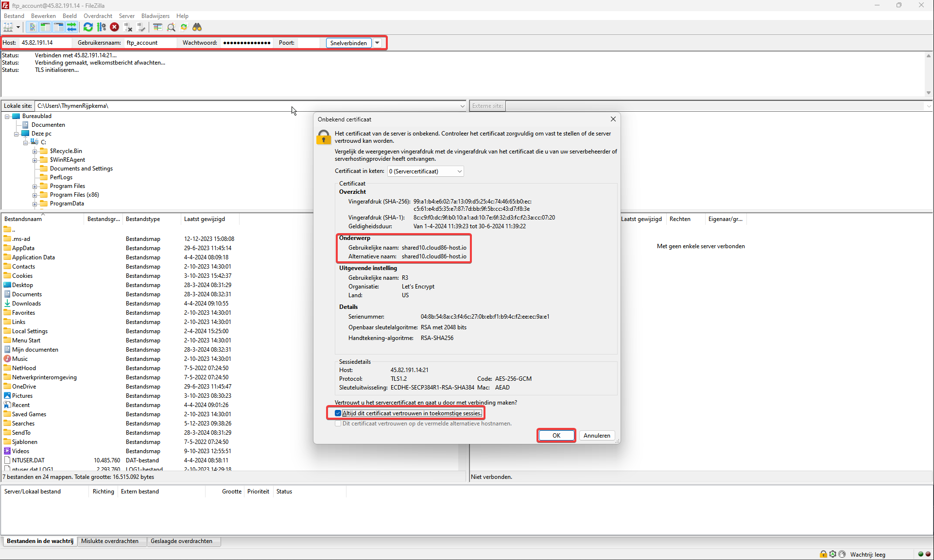934x560 pixels.
Task: Toggle local directory tree display icon
Action: (x=45, y=27)
